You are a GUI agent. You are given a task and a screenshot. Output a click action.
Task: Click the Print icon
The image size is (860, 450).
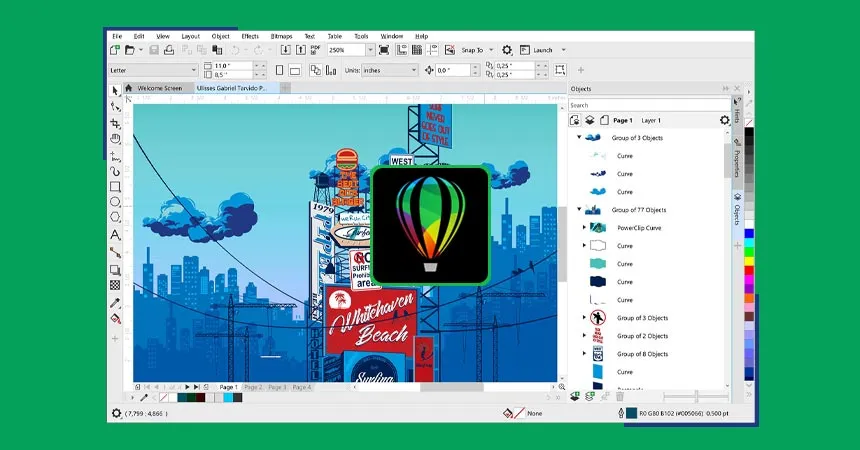pos(169,50)
